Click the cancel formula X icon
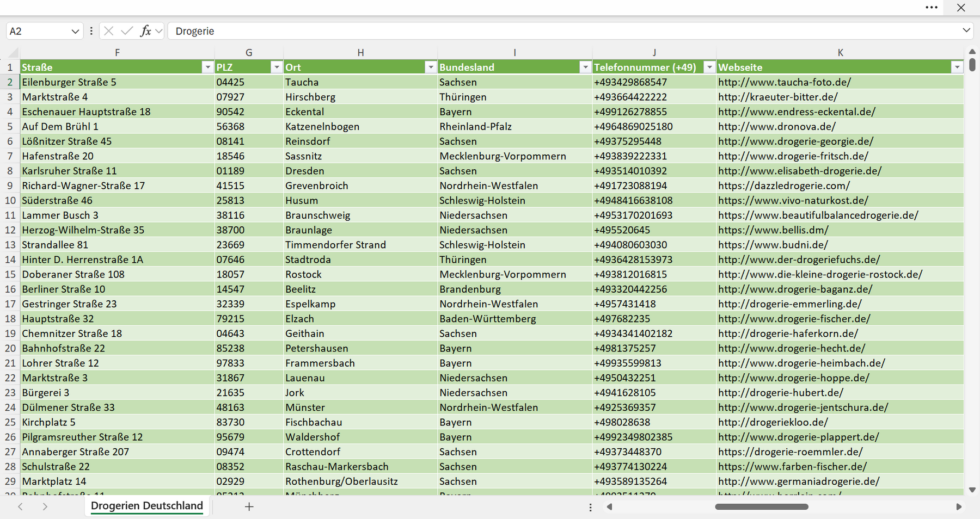The height and width of the screenshot is (519, 980). click(x=108, y=31)
